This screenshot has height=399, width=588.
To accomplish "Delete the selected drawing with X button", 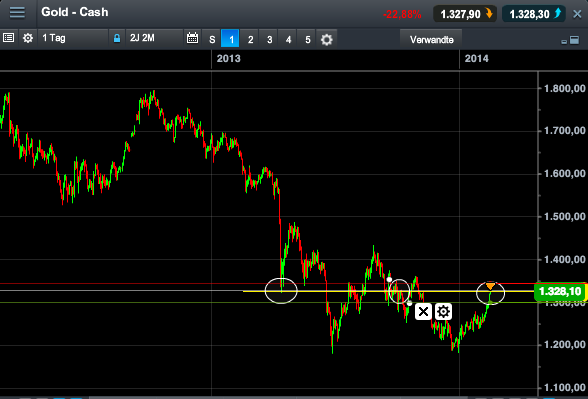I will click(423, 312).
